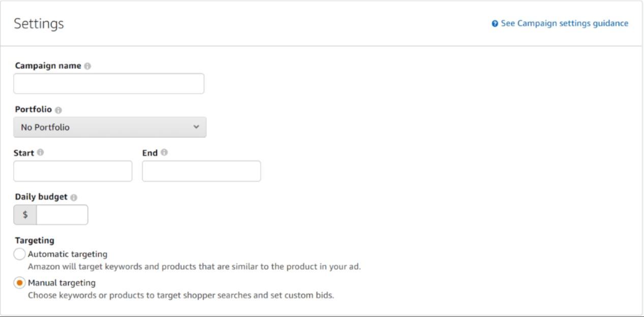Click the question mark help icon

495,24
